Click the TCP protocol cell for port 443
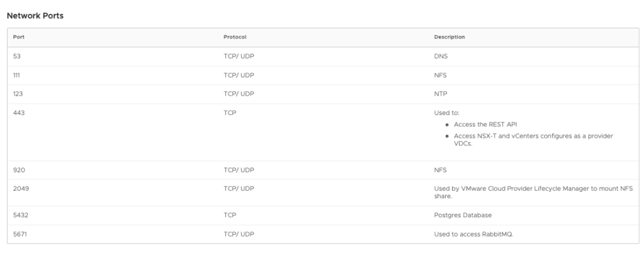This screenshot has height=256, width=644. point(229,113)
